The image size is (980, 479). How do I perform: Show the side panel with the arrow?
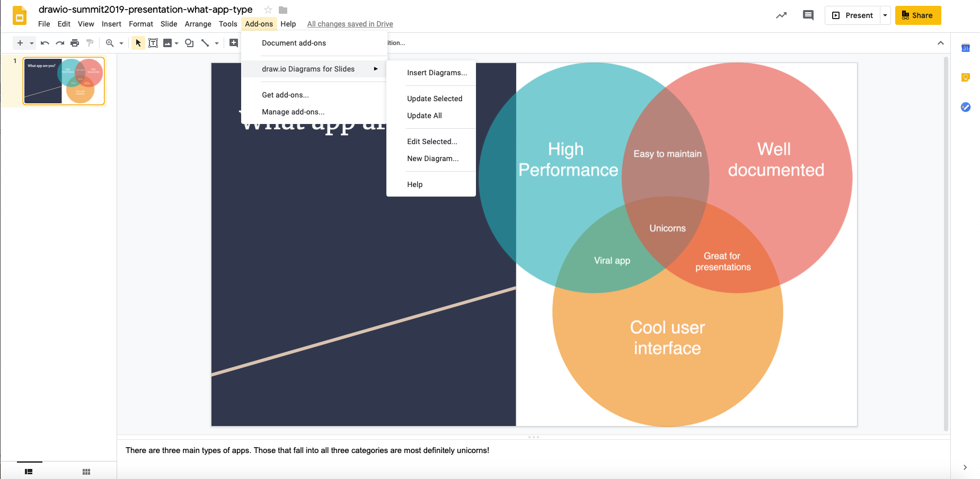[x=965, y=467]
